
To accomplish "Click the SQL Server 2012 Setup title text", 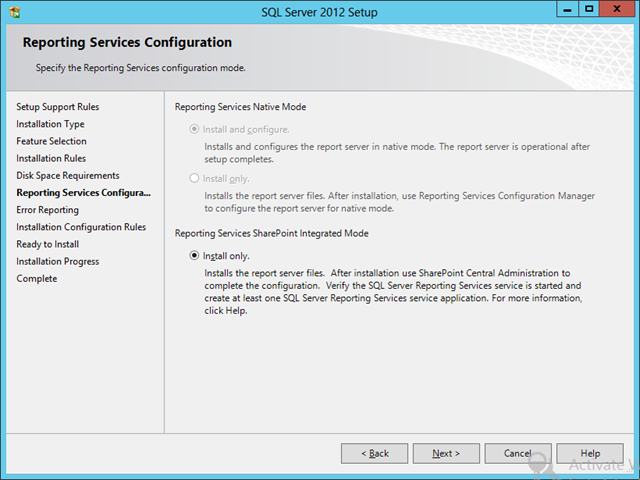I will pos(319,12).
